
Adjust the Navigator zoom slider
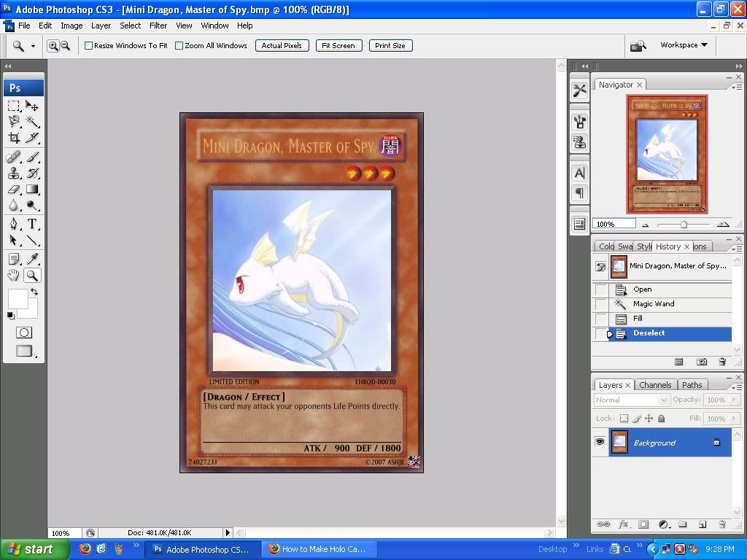click(x=684, y=225)
